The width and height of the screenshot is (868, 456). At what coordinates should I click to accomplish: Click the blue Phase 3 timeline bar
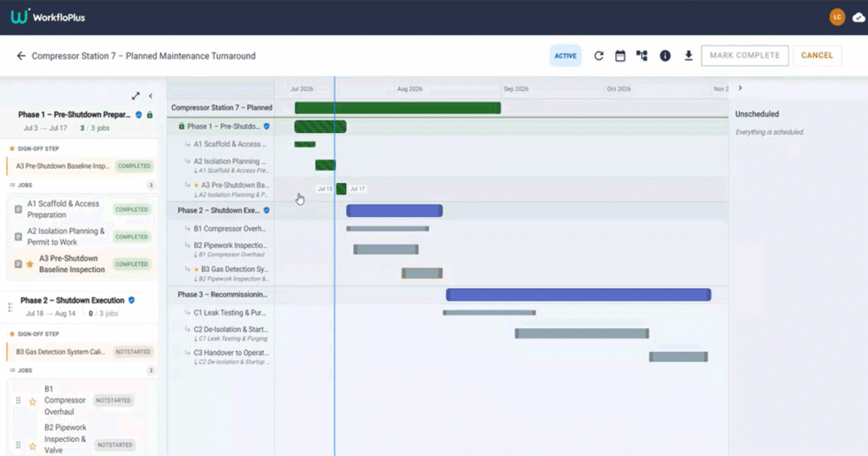[578, 294]
